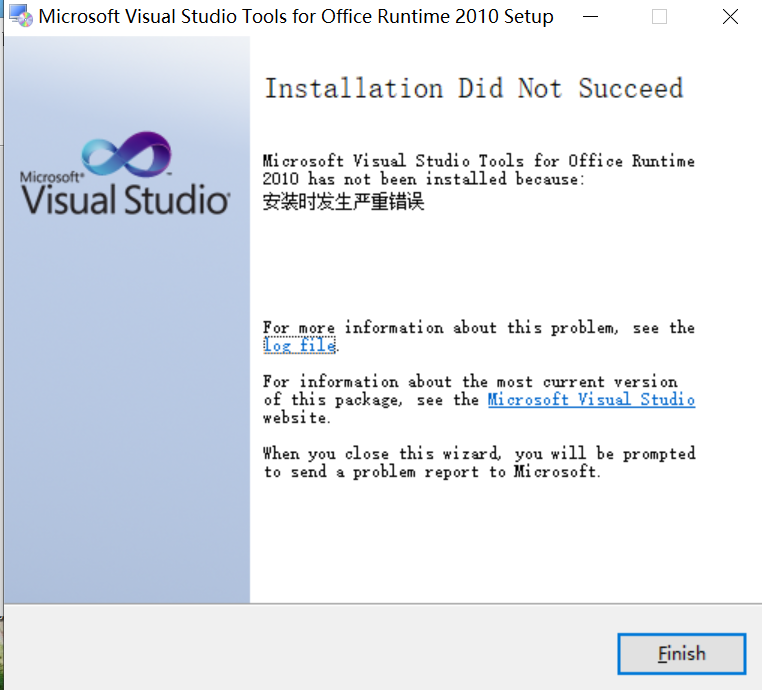Image resolution: width=762 pixels, height=690 pixels.
Task: Open the Microsoft Visual Studio website link
Action: [591, 400]
